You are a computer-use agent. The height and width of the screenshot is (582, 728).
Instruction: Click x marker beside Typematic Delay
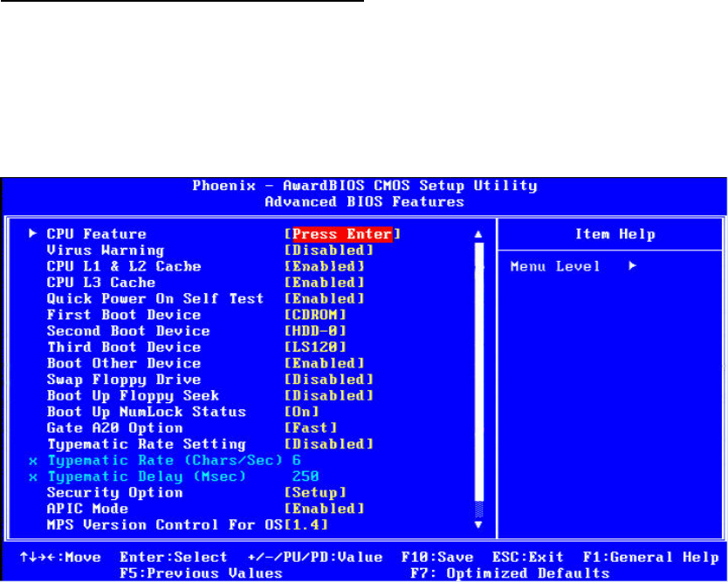tap(32, 477)
